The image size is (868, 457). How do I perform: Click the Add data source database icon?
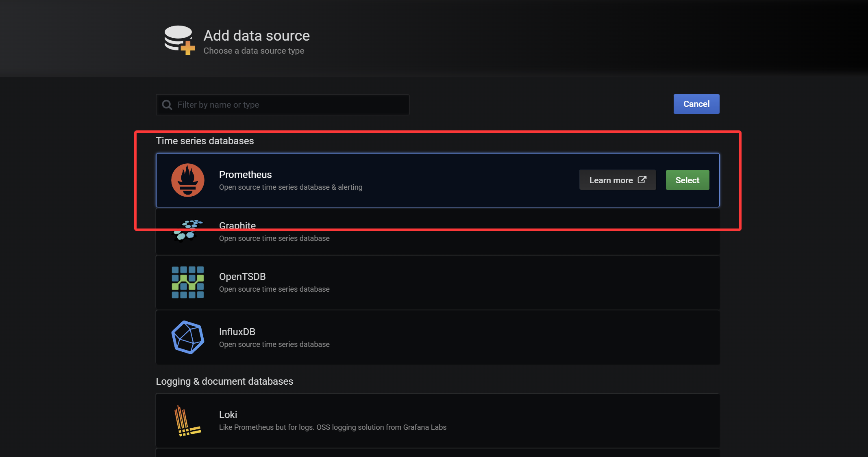click(x=179, y=40)
